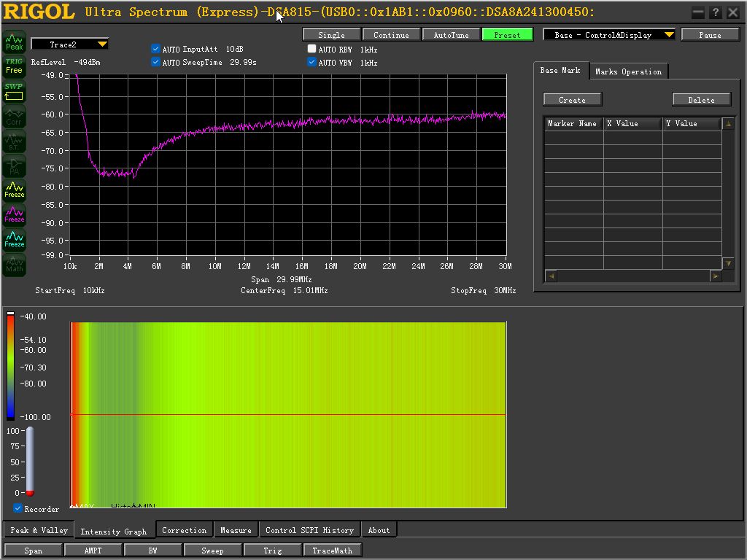
Task: Open the AMPT menu button
Action: click(93, 550)
